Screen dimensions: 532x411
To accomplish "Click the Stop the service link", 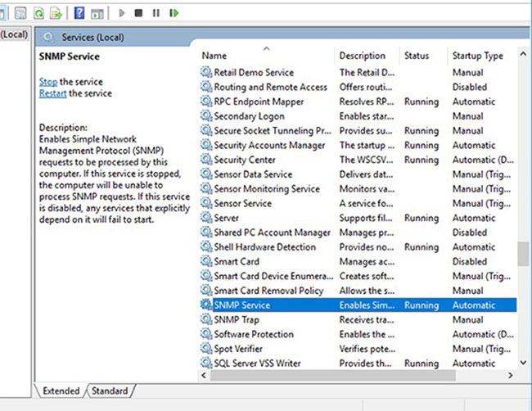I will [x=47, y=82].
